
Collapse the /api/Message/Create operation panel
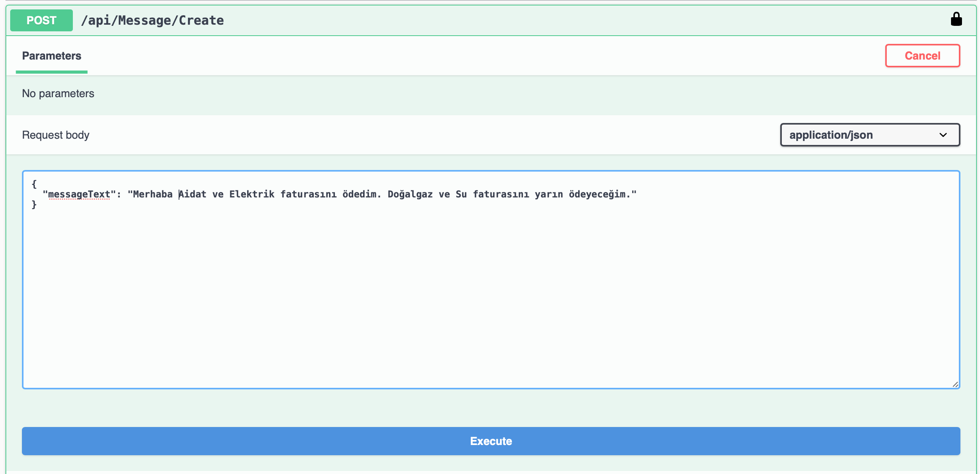click(153, 20)
